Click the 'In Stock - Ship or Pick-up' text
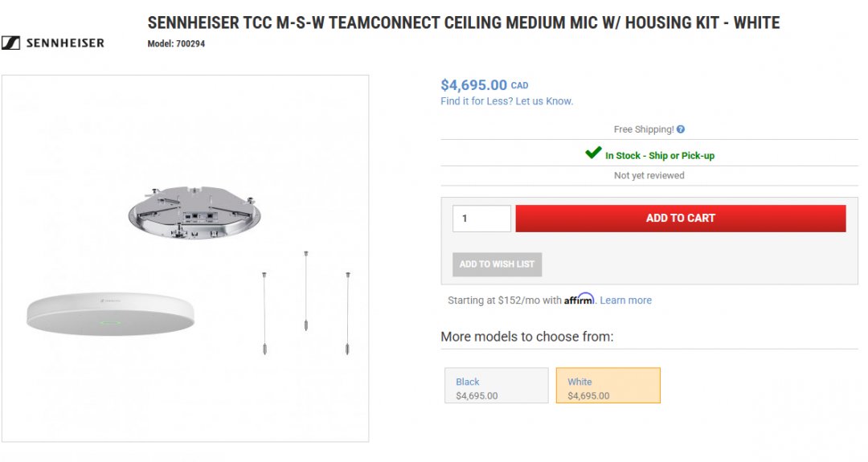The height and width of the screenshot is (462, 868). (659, 156)
